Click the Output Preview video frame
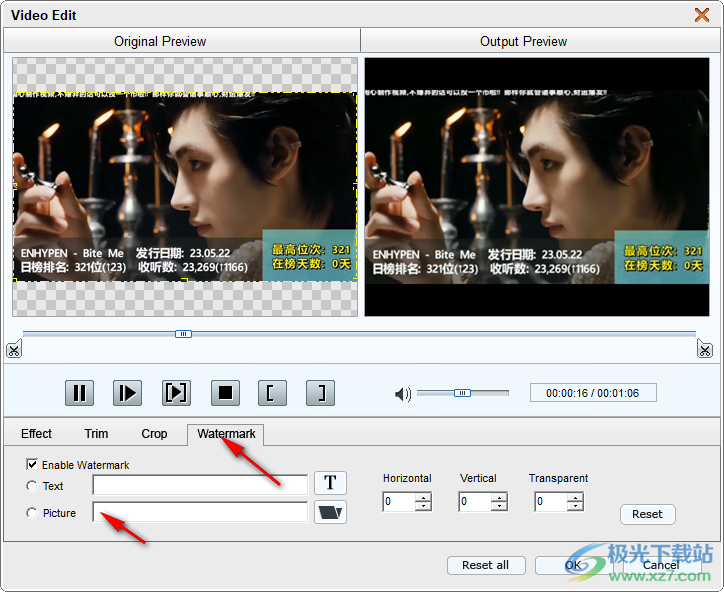 537,187
